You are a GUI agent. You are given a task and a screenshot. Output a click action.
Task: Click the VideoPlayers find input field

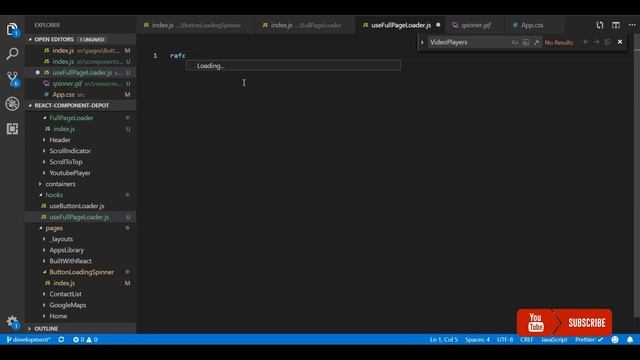click(469, 42)
